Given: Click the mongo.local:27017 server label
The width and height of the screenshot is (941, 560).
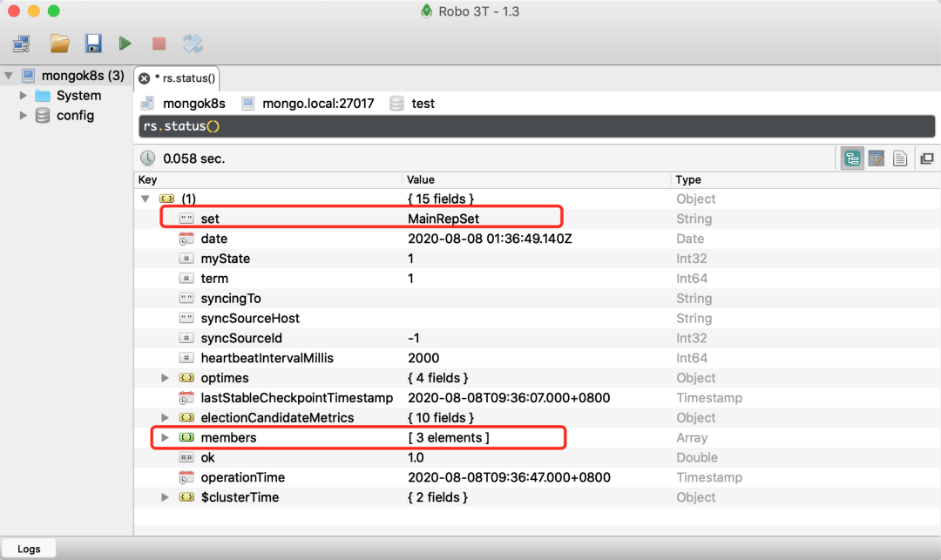Looking at the screenshot, I should point(318,104).
